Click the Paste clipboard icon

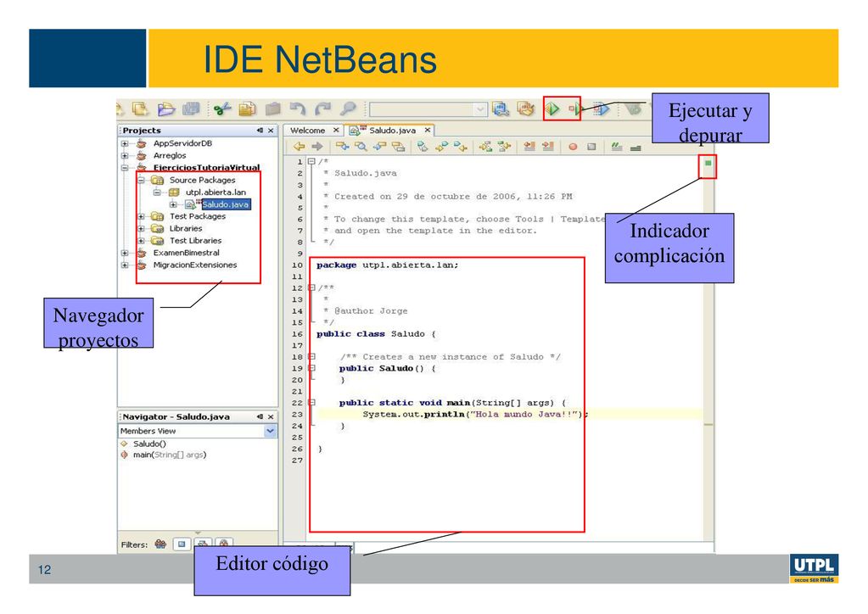pyautogui.click(x=272, y=109)
